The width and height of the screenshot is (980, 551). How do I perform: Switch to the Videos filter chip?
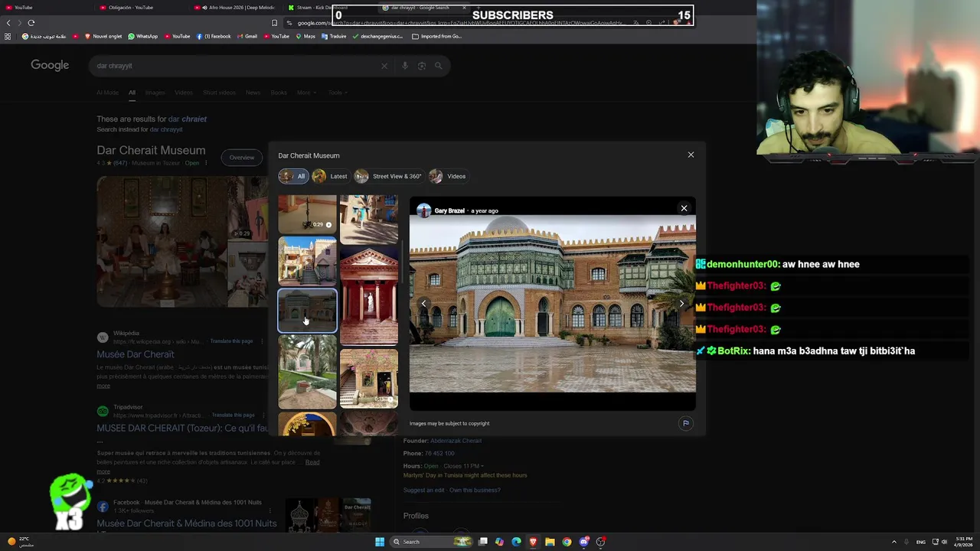click(x=448, y=176)
